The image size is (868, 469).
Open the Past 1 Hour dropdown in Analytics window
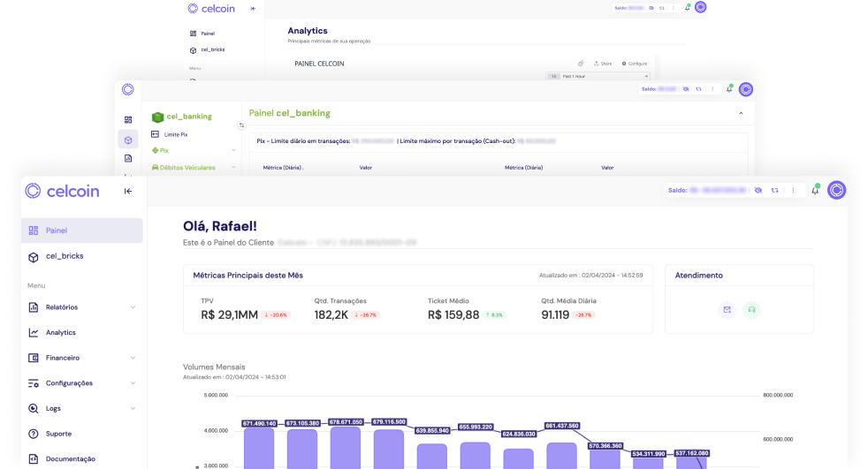click(x=598, y=76)
